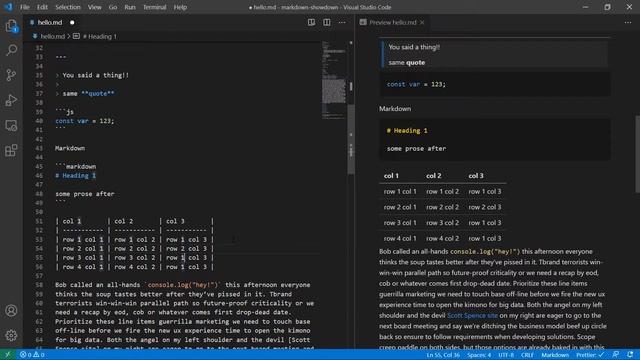Screen dimensions: 640x360
Task: Click '> You said a thing!!' on line 35
Action: click(x=92, y=75)
